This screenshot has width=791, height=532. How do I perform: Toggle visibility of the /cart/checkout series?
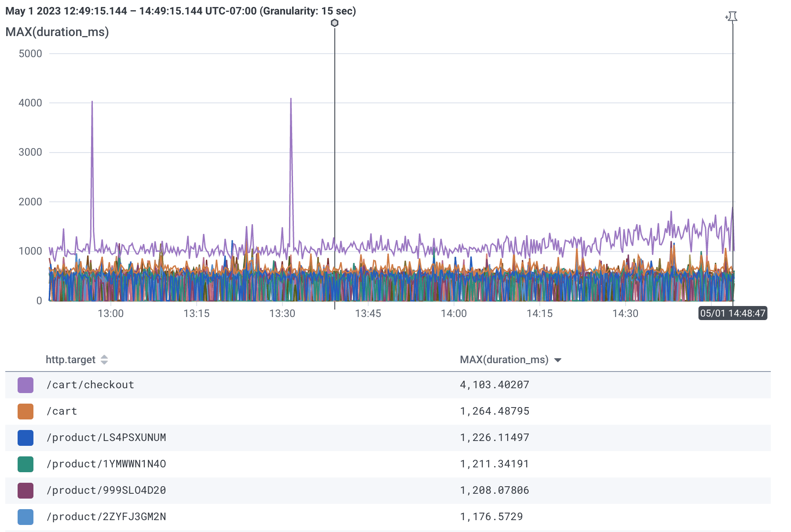click(x=25, y=384)
